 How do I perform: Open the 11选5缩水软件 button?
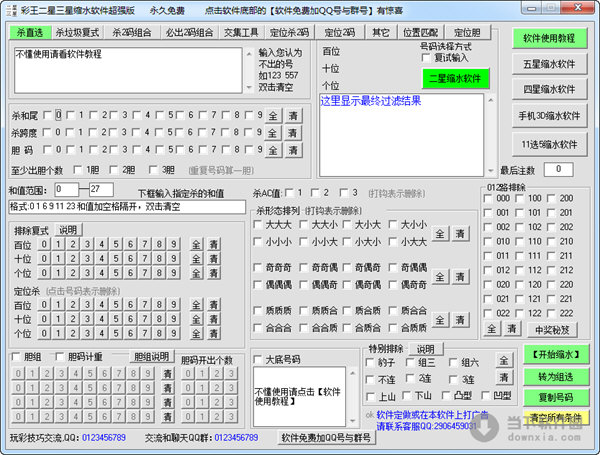(x=549, y=144)
